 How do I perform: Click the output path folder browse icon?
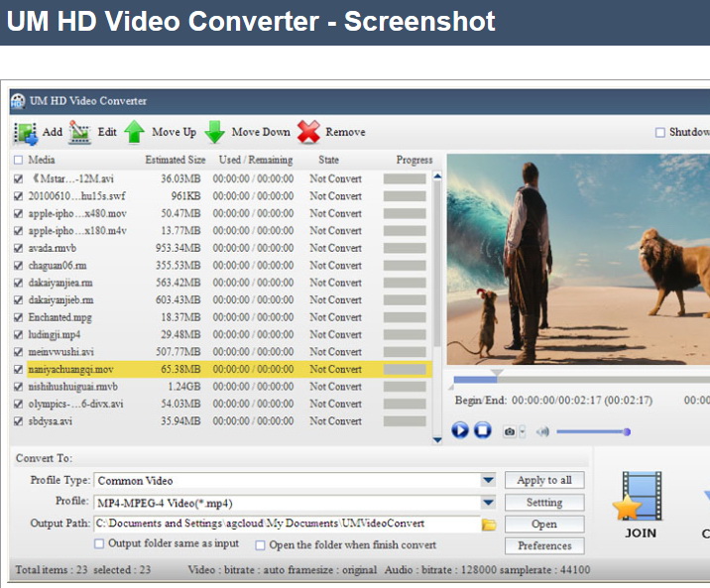489,524
